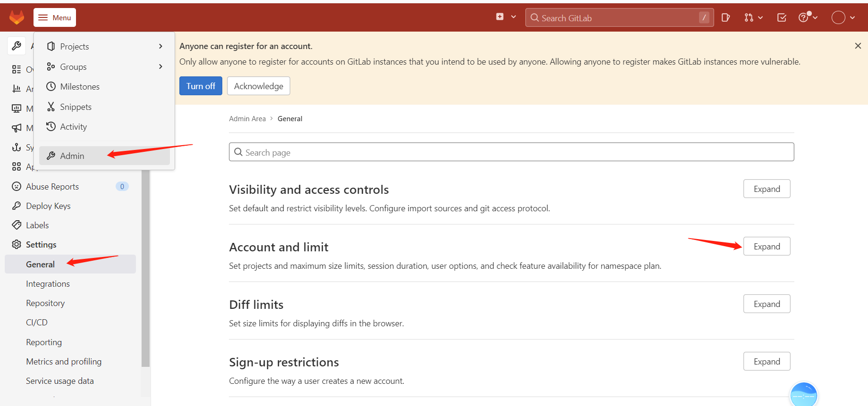Expand Account and limit section
This screenshot has height=406, width=868.
767,246
